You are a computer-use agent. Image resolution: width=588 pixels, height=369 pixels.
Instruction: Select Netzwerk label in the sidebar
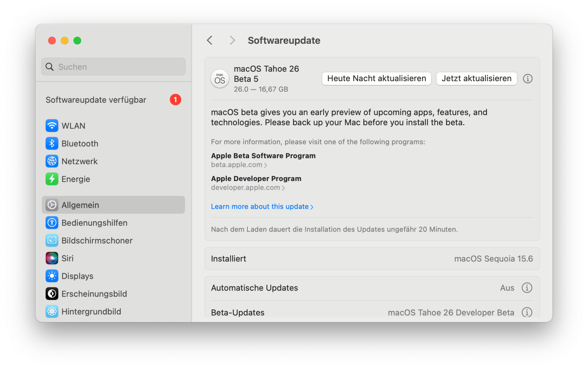[x=80, y=161]
